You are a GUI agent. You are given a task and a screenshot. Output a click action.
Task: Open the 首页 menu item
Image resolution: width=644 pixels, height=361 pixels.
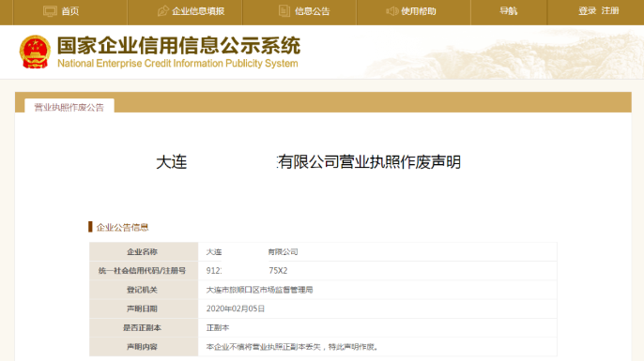(x=70, y=11)
